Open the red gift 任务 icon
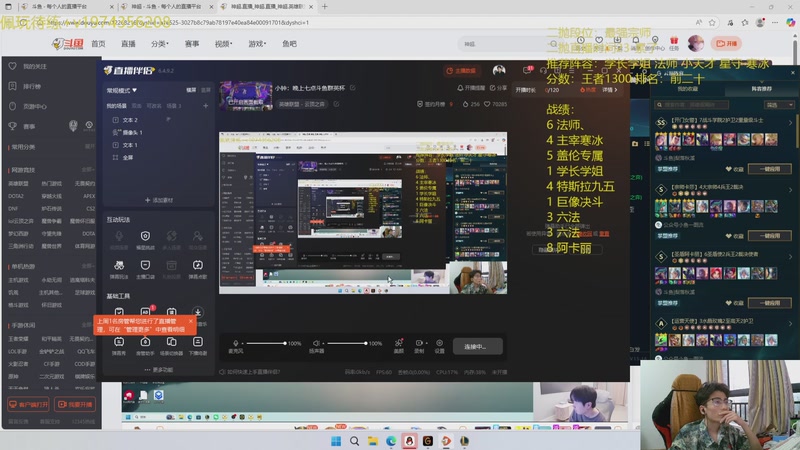 (x=674, y=43)
